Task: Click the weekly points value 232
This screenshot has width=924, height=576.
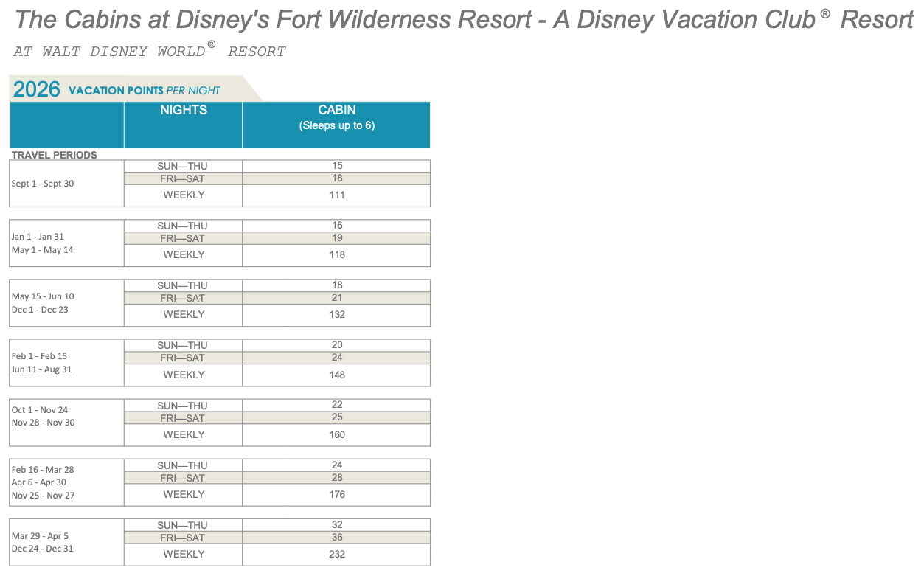Action: (337, 555)
